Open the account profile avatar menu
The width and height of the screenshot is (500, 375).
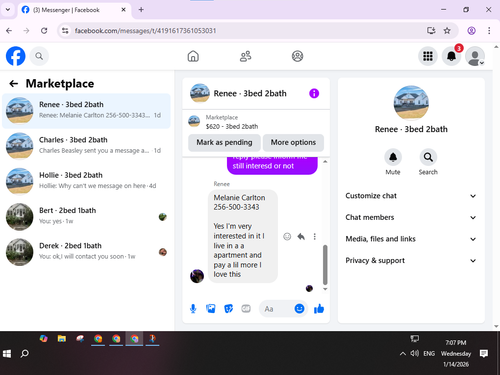pyautogui.click(x=475, y=56)
